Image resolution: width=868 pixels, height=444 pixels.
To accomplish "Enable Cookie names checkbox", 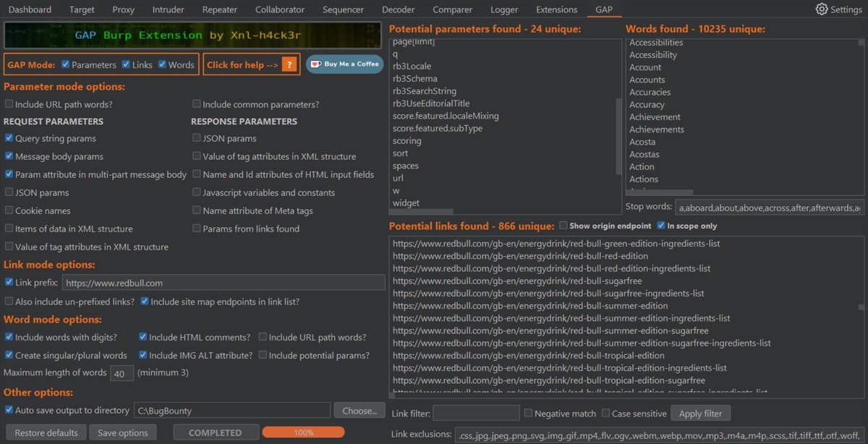I will click(9, 210).
